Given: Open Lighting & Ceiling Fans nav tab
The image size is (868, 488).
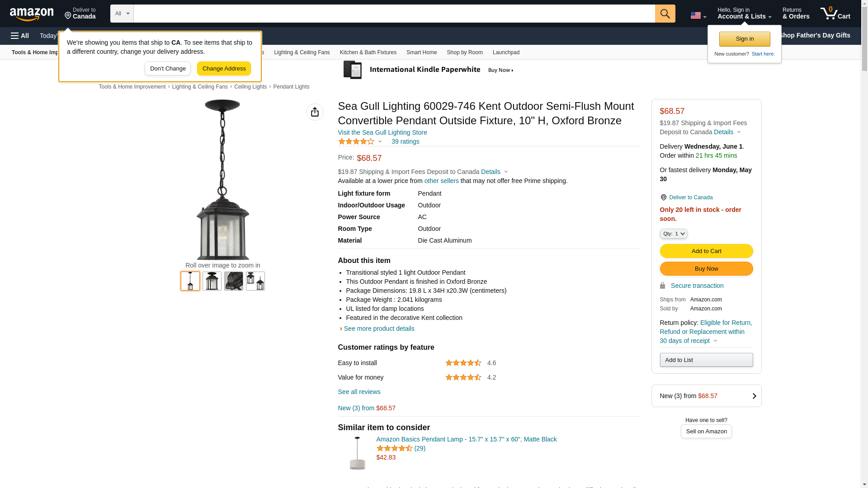Looking at the screenshot, I should 302,52.
